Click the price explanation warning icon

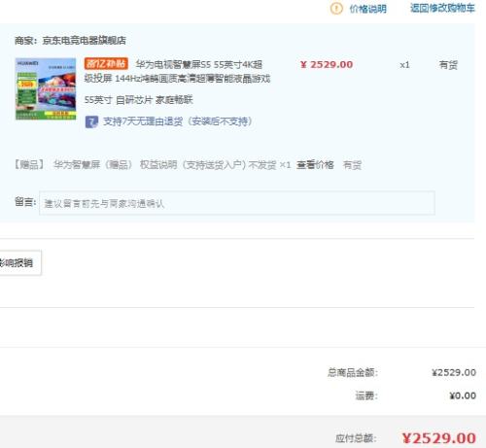(336, 9)
